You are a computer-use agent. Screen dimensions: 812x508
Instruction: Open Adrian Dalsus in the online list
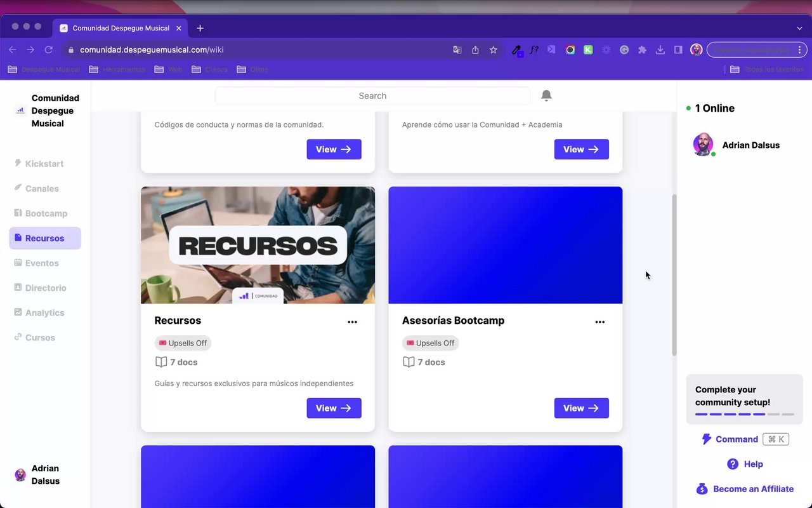(737, 145)
